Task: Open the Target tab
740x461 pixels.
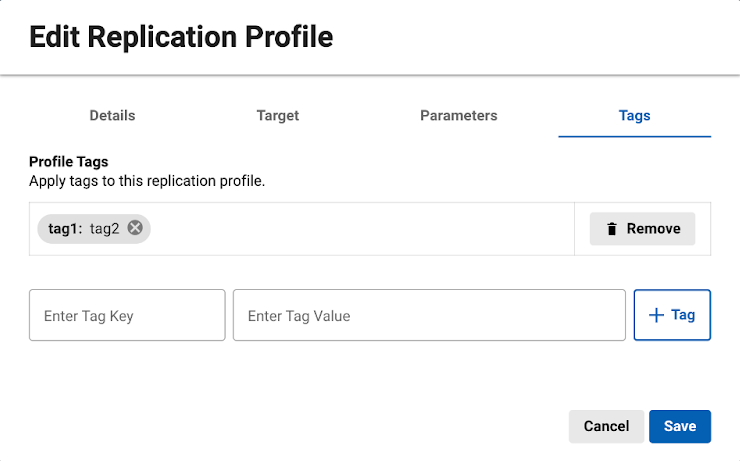Action: point(278,115)
